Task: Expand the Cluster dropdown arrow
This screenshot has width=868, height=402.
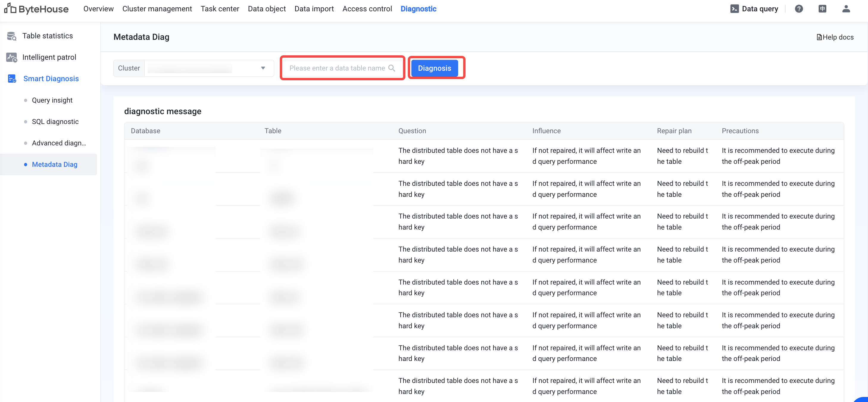Action: 263,68
